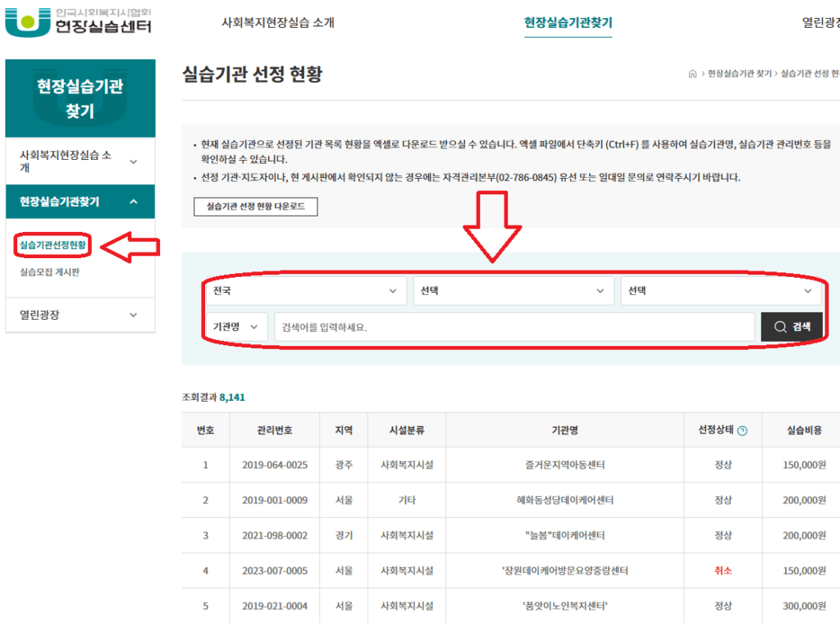The height and width of the screenshot is (623, 840).
Task: Open the rightmost 선택 dropdown
Action: click(x=720, y=291)
